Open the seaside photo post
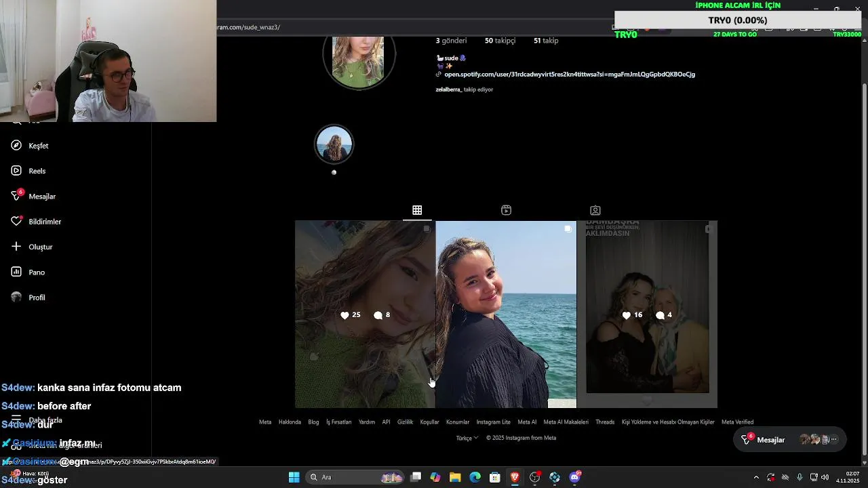 [506, 314]
